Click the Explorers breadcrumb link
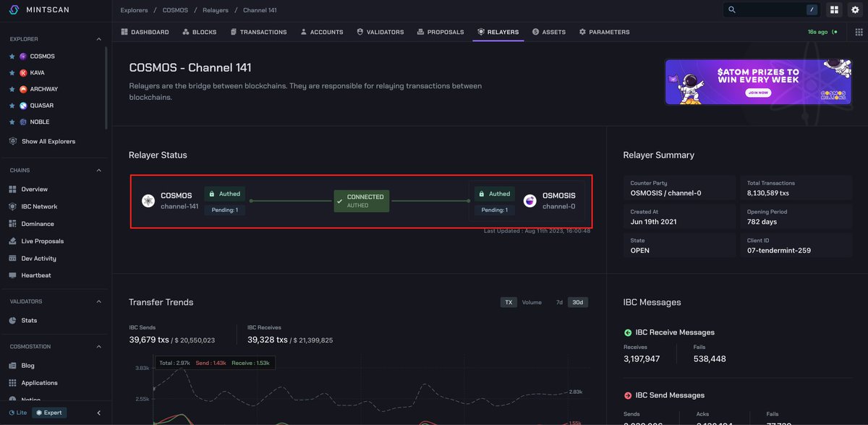868x425 pixels. click(135, 10)
